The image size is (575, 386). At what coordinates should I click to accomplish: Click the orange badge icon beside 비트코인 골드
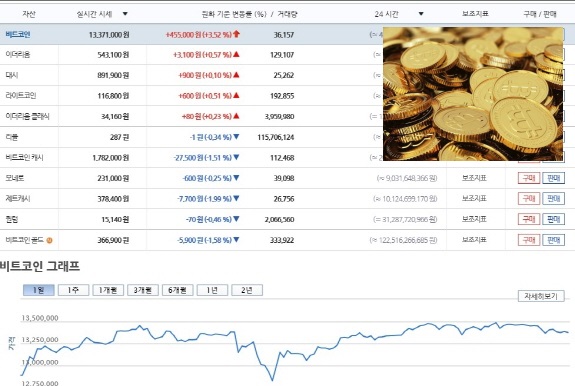pyautogui.click(x=50, y=240)
